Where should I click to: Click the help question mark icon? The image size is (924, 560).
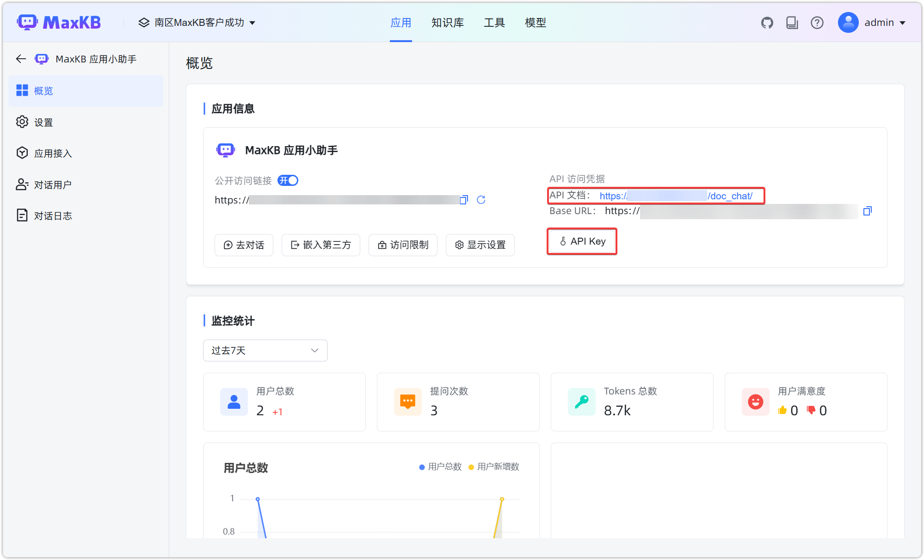pyautogui.click(x=817, y=22)
